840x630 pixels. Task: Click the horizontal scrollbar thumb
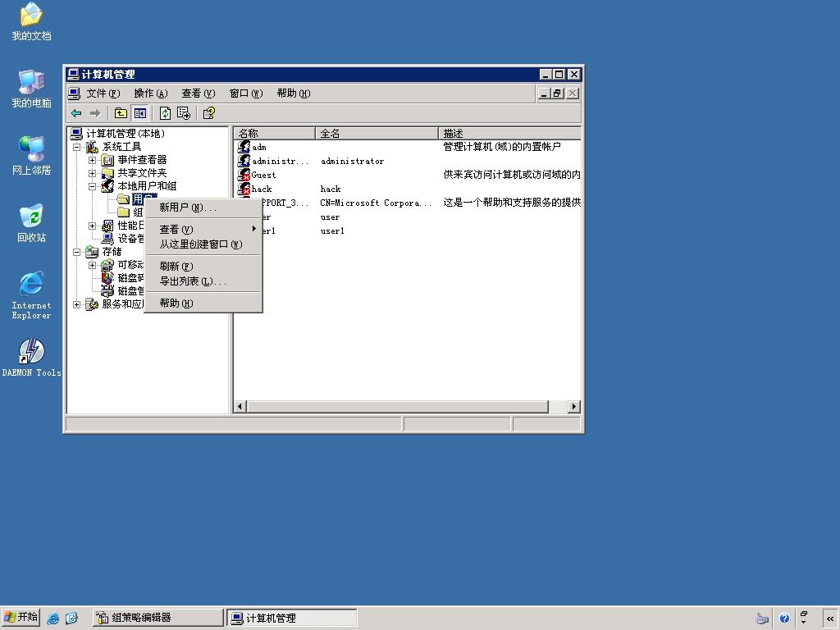[397, 407]
